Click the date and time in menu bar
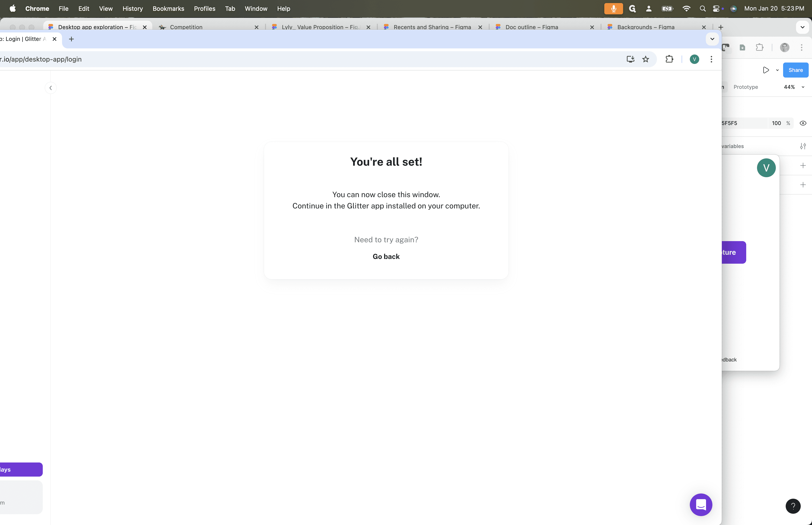Screen dimensions: 812x525 (x=774, y=8)
